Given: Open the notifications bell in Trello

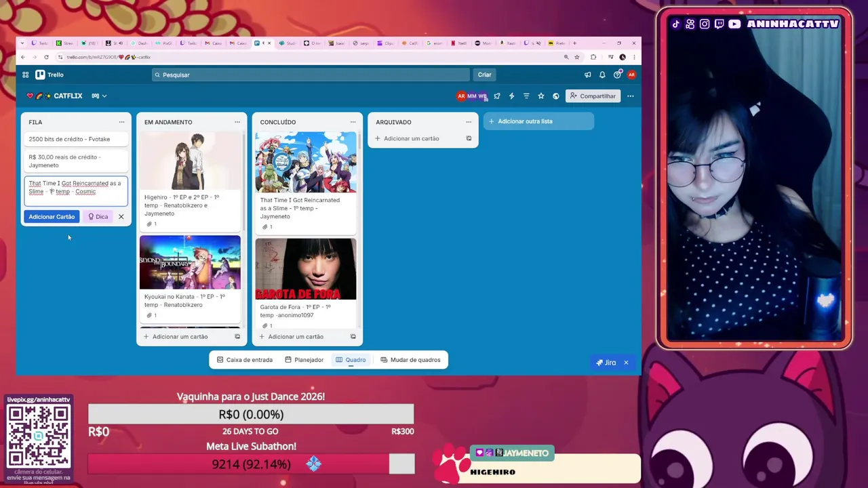Looking at the screenshot, I should [x=602, y=75].
